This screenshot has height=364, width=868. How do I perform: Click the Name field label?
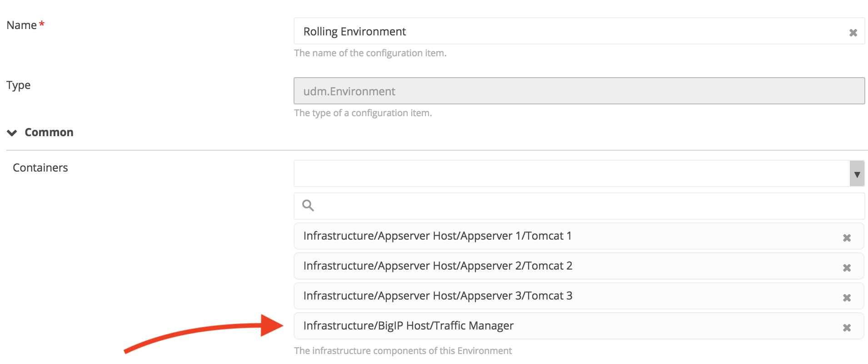point(21,25)
